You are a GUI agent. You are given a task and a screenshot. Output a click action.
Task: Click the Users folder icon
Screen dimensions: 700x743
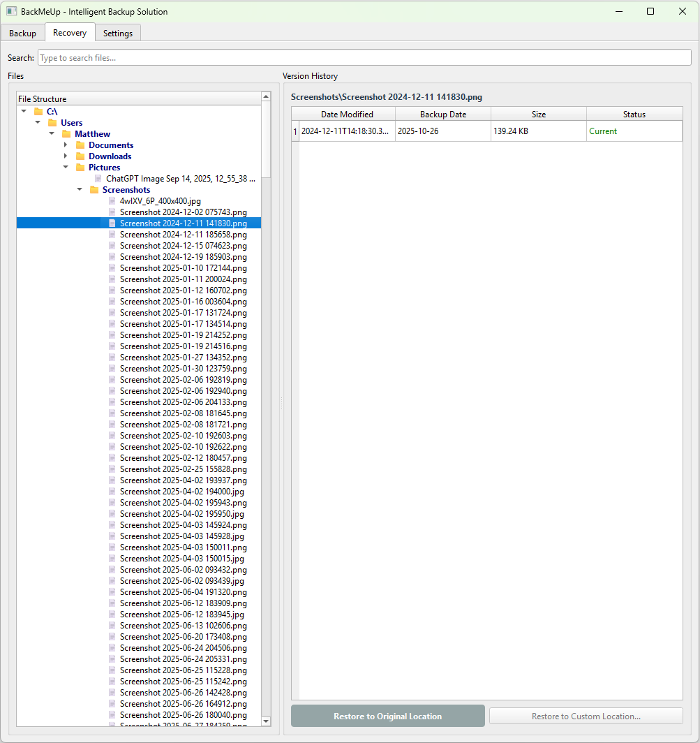click(52, 123)
